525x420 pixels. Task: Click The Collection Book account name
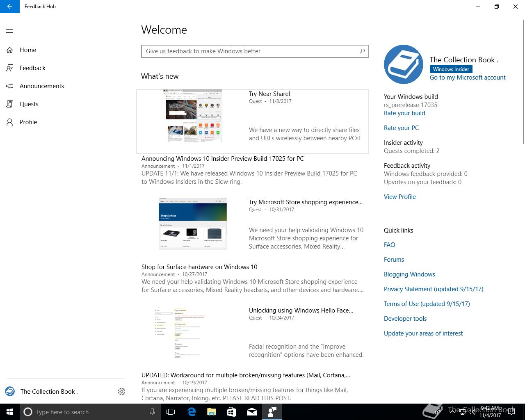49,392
